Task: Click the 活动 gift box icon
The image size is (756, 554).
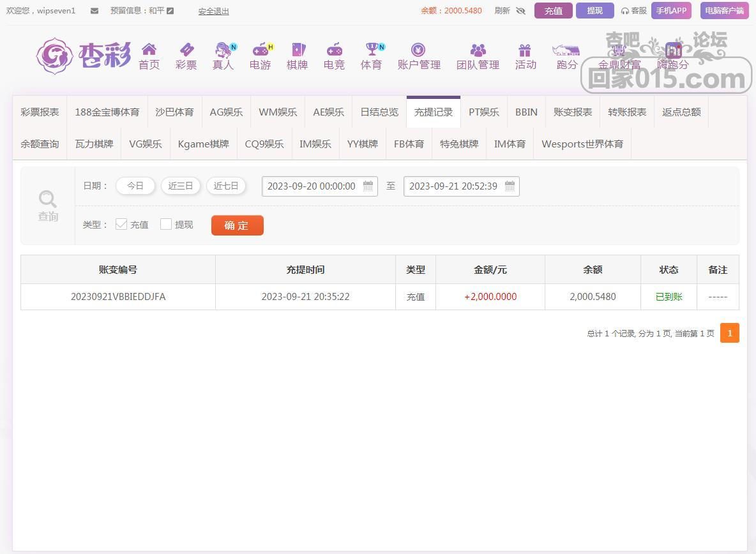Action: point(525,50)
